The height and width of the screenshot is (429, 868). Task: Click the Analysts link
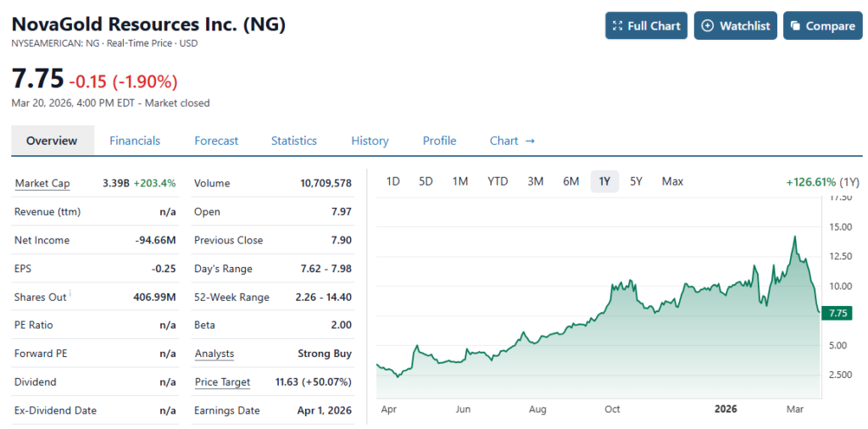[x=214, y=354]
